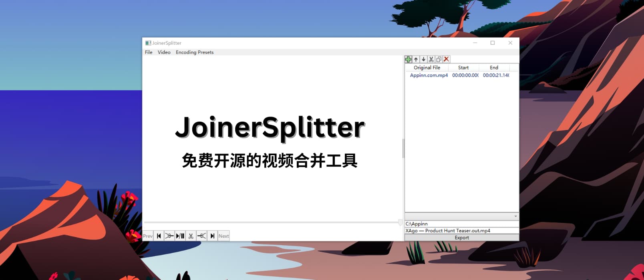Duplicate the selected clip in list toolbar

(x=439, y=59)
